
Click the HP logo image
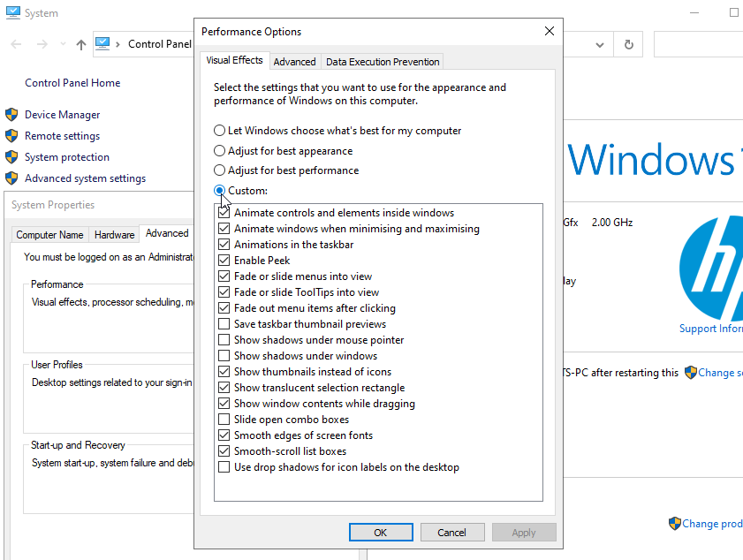coord(711,269)
